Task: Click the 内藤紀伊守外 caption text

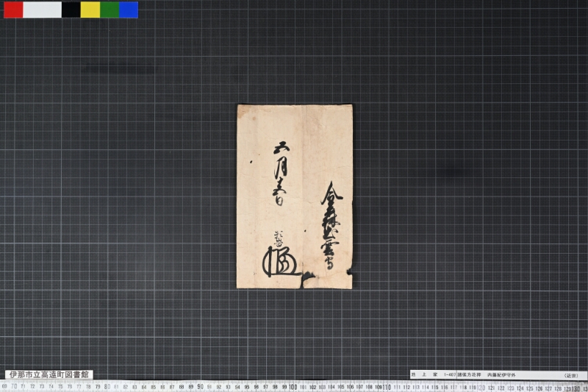Action: [x=501, y=375]
